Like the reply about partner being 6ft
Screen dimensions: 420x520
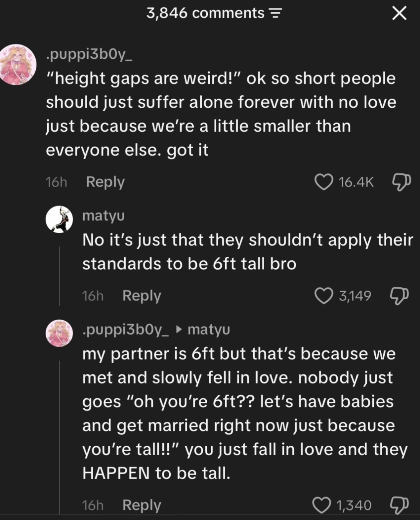[322, 505]
